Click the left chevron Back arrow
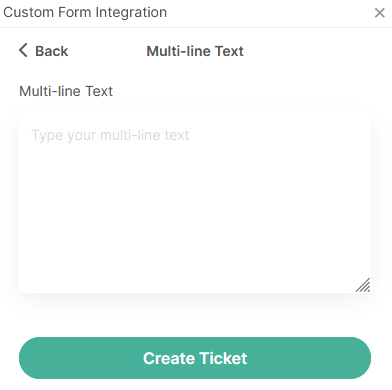This screenshot has width=392, height=390. click(x=23, y=51)
